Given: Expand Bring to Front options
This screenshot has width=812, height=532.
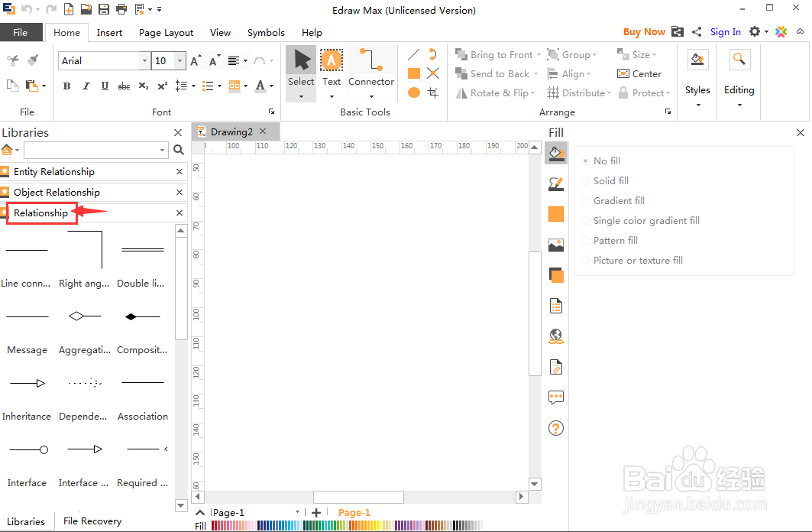Looking at the screenshot, I should click(539, 55).
